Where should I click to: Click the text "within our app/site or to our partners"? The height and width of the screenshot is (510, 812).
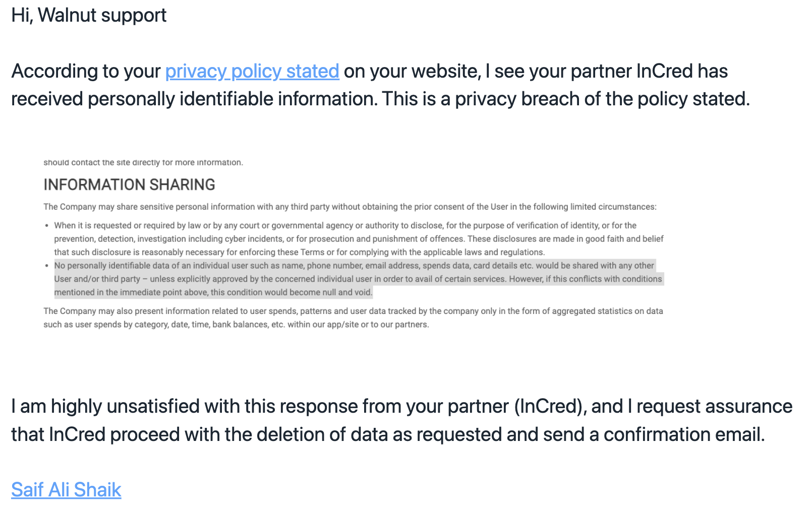click(x=358, y=325)
